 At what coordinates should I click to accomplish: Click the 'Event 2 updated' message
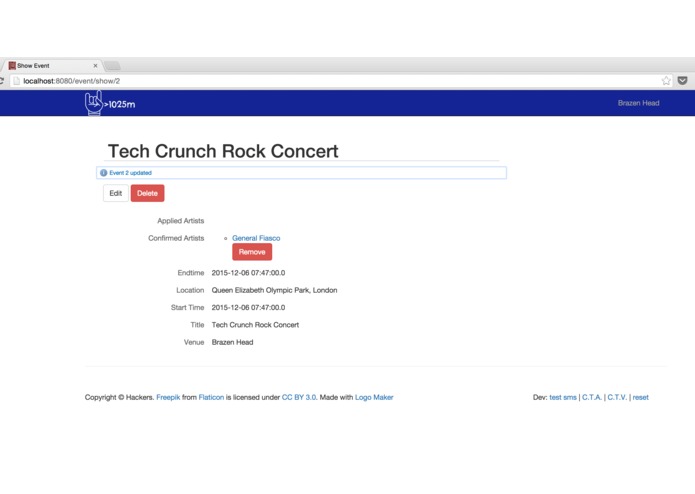pyautogui.click(x=130, y=173)
